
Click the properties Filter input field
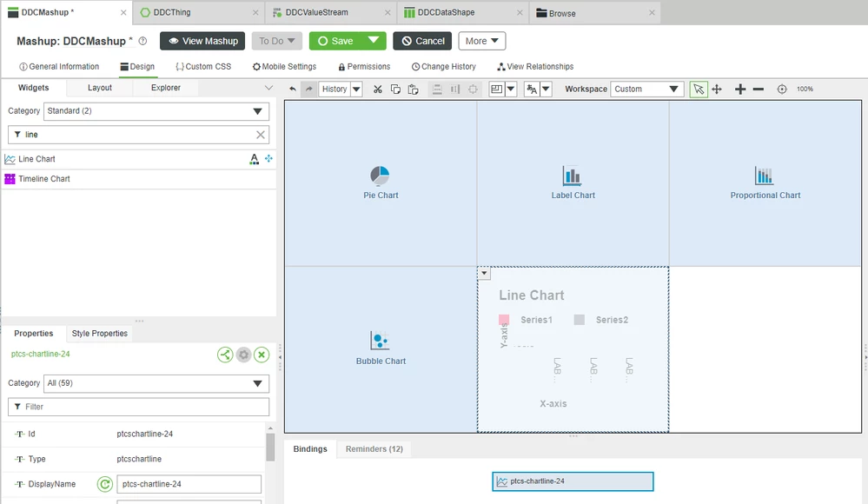pyautogui.click(x=138, y=407)
